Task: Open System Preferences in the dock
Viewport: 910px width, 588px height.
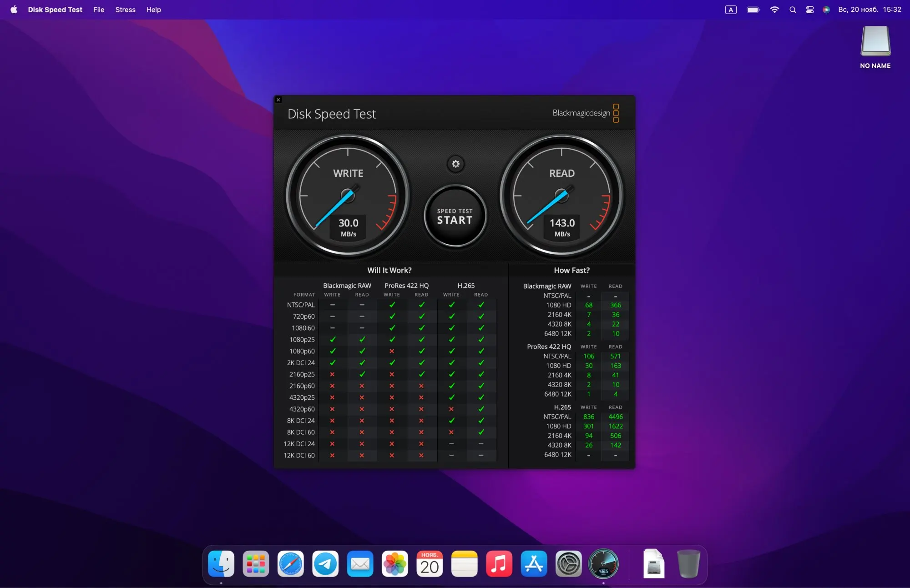Action: 568,564
